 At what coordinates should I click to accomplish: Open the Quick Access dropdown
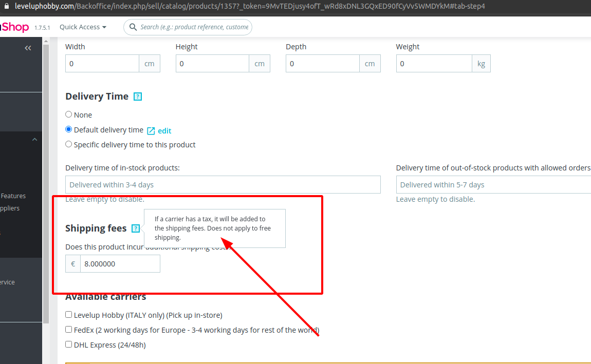[x=82, y=27]
